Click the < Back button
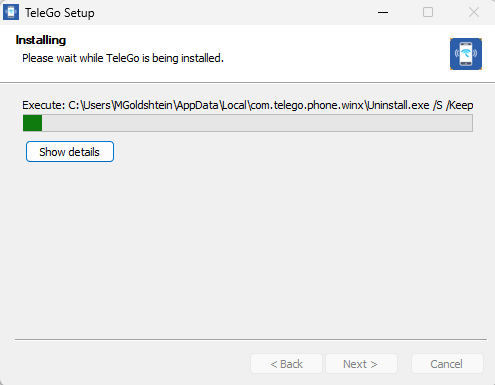This screenshot has height=385, width=495. 286,364
